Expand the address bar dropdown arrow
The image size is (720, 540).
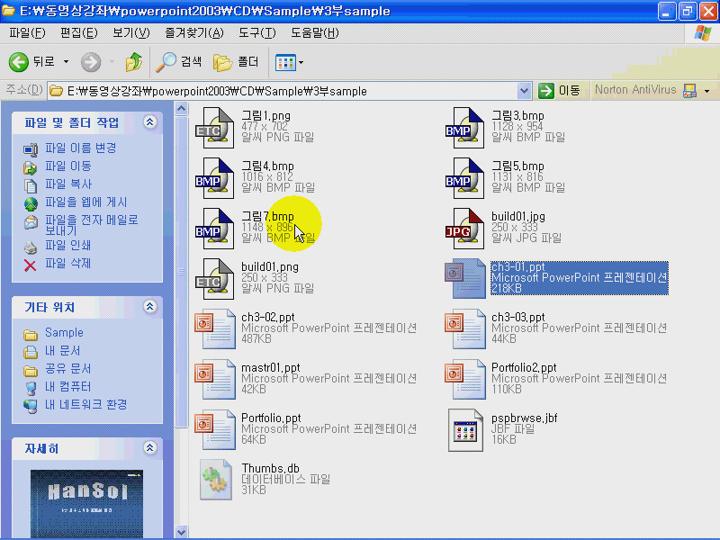click(x=524, y=91)
